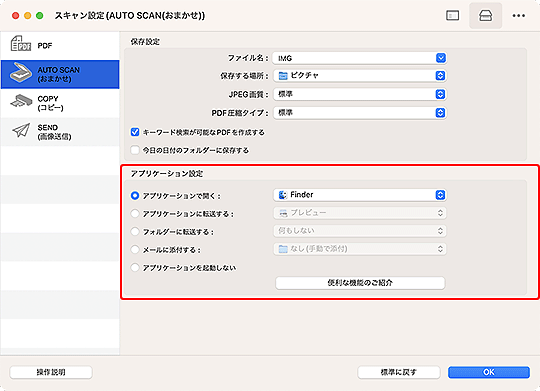
Task: Click the 標準に戻す button
Action: coord(398,372)
